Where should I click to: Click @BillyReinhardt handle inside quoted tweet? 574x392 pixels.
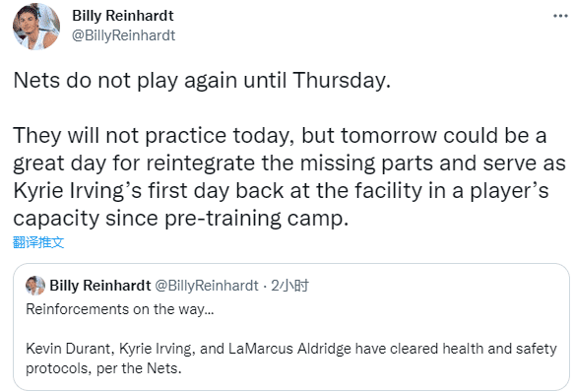(x=207, y=286)
